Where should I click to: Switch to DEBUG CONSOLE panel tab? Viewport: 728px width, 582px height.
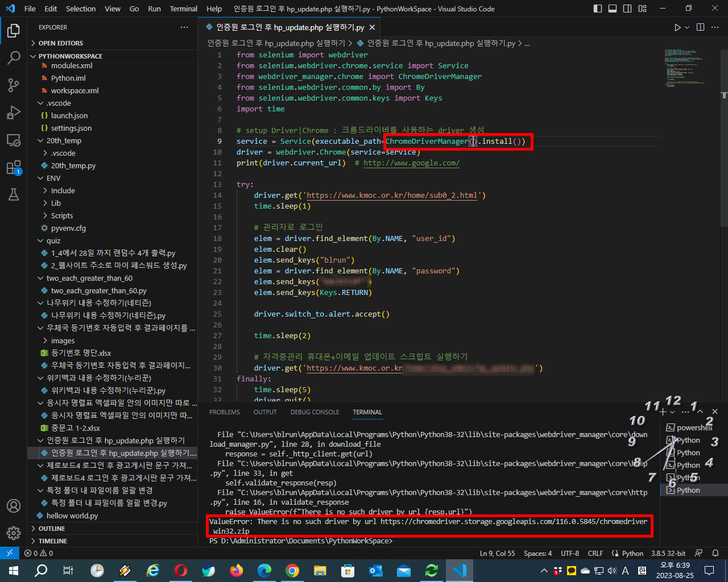tap(315, 412)
